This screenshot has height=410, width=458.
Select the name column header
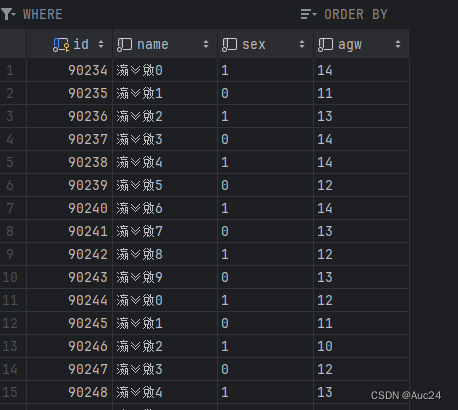pyautogui.click(x=165, y=44)
